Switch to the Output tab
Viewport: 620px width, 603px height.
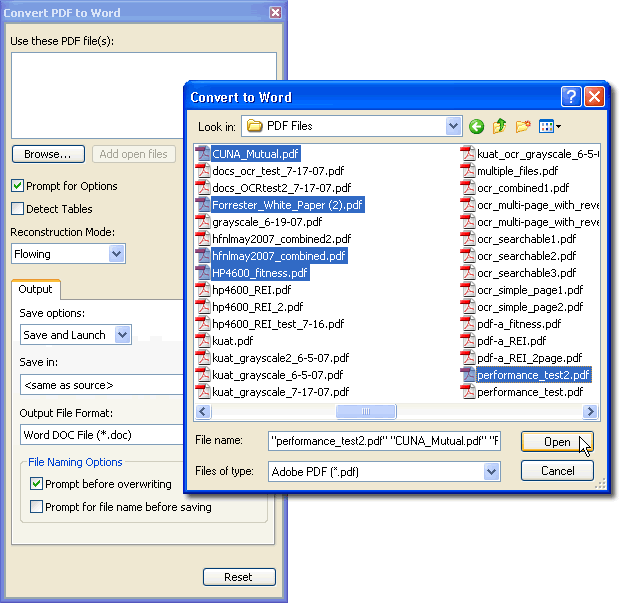point(36,290)
